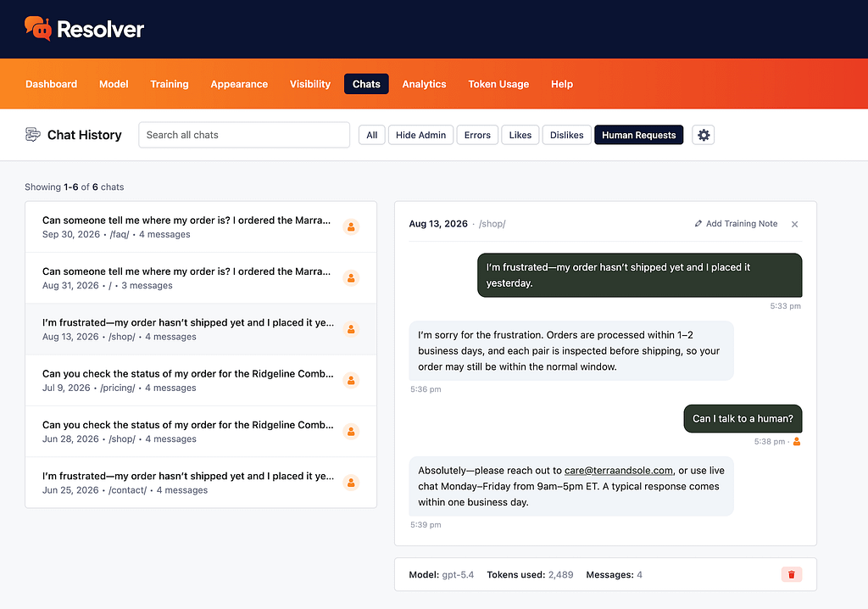Click the bot reply about 1–2 business days
The height and width of the screenshot is (609, 868).
571,351
